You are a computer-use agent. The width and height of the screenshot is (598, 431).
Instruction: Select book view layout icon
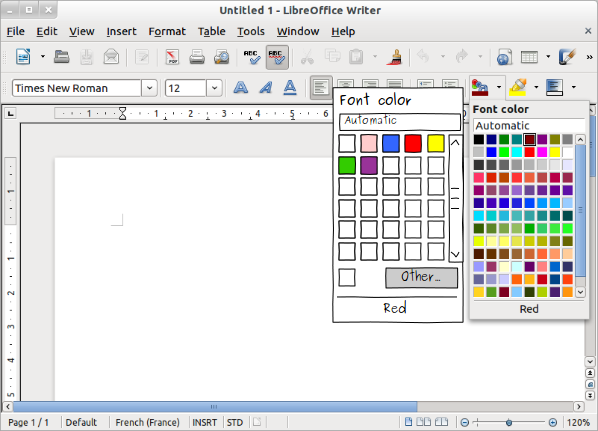pos(442,422)
